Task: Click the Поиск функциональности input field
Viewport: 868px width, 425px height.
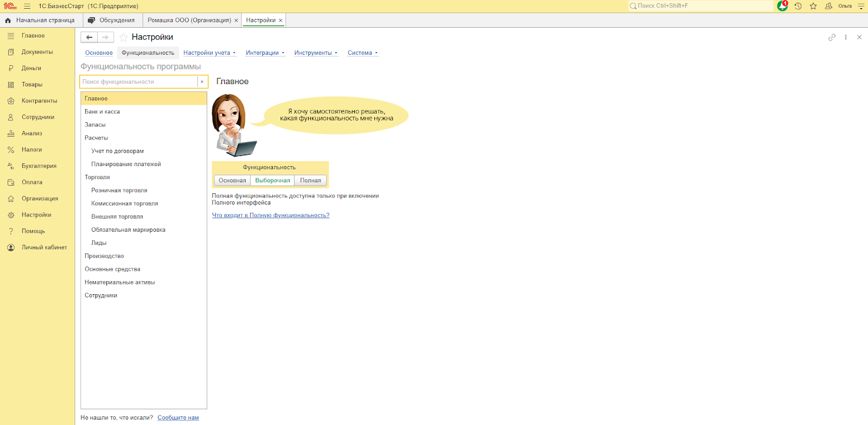Action: [139, 82]
